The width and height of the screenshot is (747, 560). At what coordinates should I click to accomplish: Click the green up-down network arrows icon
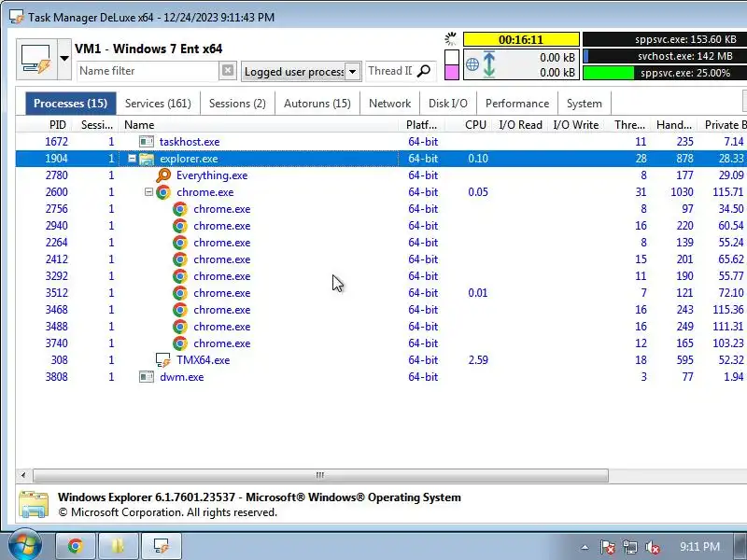coord(488,64)
